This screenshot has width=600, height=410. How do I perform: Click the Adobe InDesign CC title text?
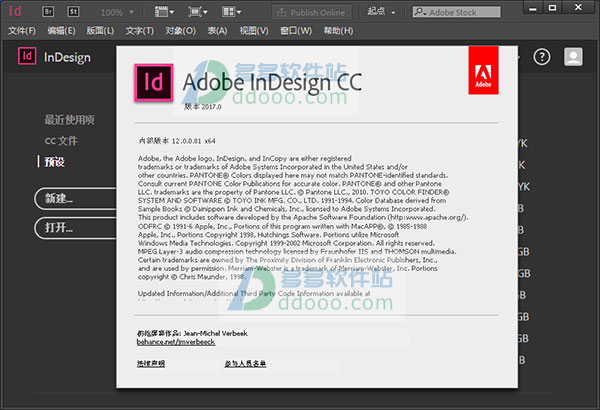point(272,82)
